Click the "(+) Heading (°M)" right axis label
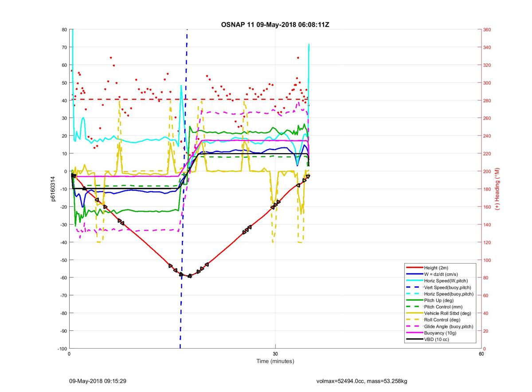This screenshot has height=392, width=532. point(497,189)
